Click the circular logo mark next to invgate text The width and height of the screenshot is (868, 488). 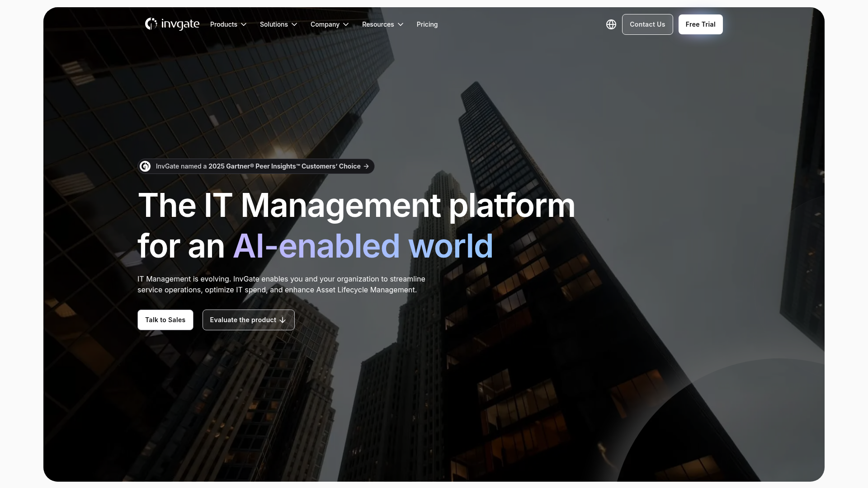[151, 24]
